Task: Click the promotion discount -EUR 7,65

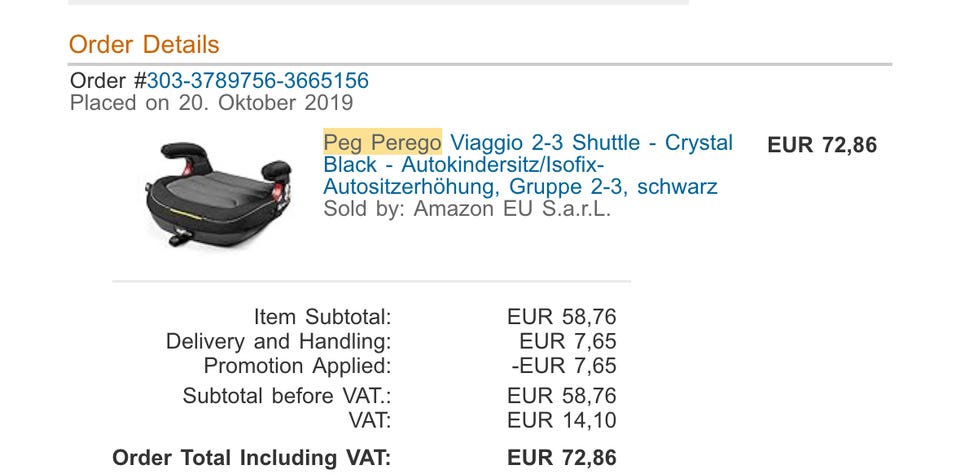Action: [x=564, y=366]
